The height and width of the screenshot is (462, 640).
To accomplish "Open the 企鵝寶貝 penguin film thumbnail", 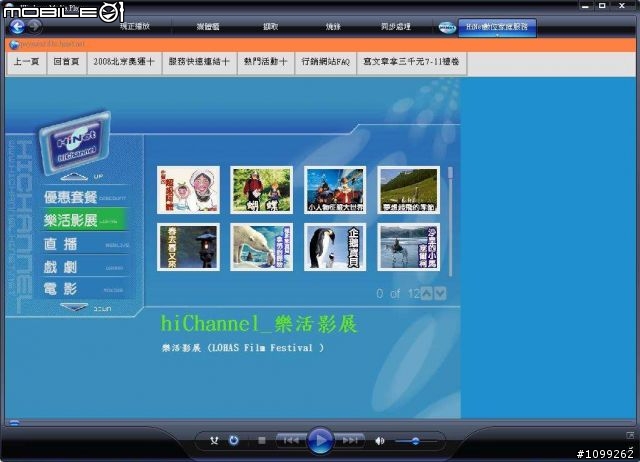I will [335, 247].
